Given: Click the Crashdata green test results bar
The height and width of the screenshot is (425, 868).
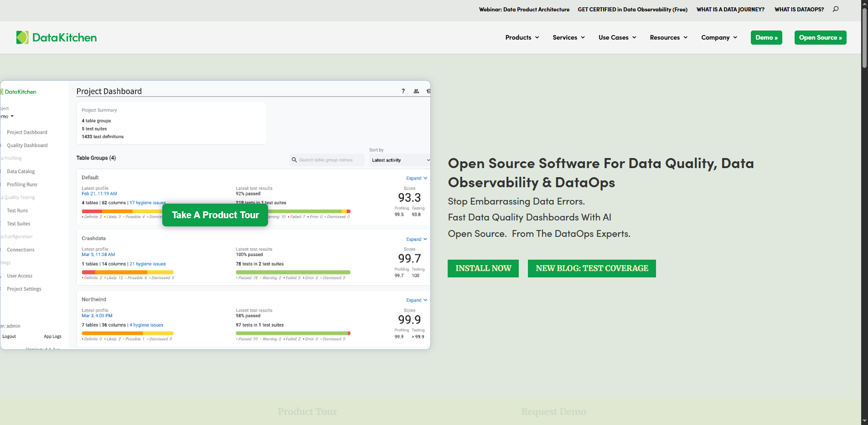Looking at the screenshot, I should (x=293, y=272).
